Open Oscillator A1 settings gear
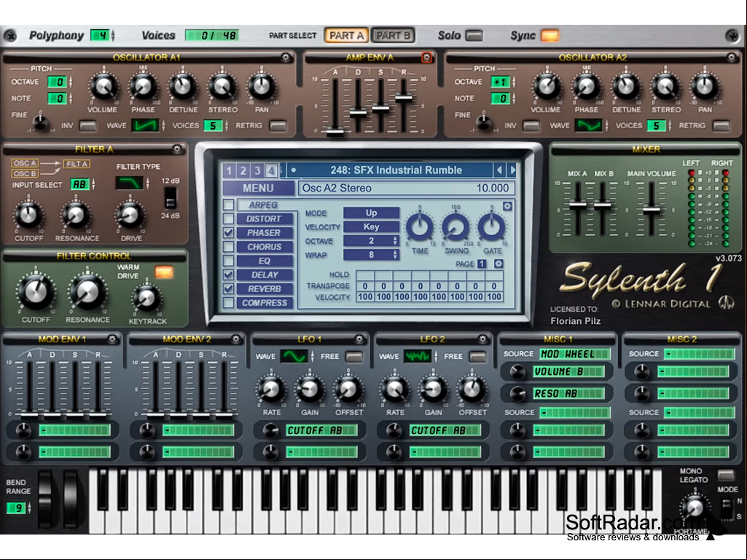The height and width of the screenshot is (560, 747). point(286,58)
